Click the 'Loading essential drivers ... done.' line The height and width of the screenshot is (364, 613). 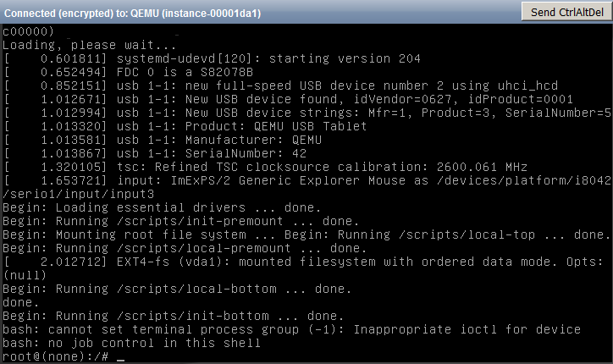pyautogui.click(x=162, y=207)
